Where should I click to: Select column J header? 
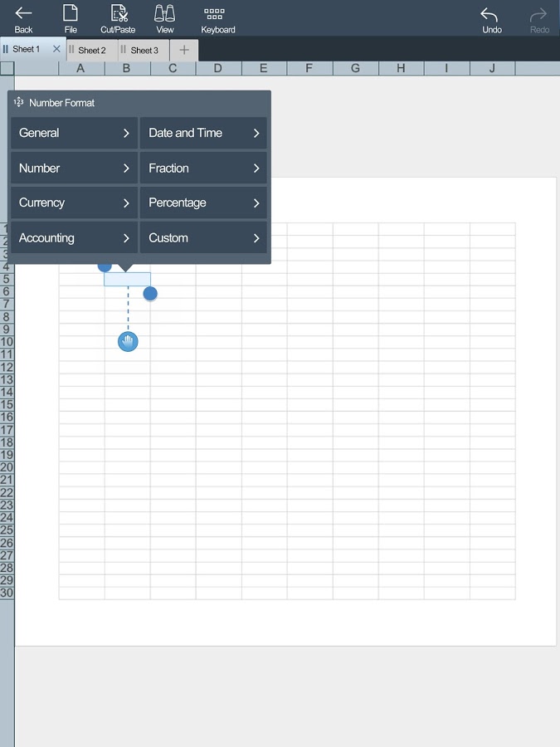click(492, 68)
